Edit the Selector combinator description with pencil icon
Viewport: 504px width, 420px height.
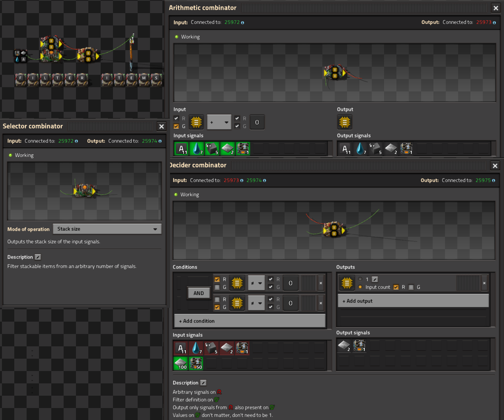click(38, 257)
